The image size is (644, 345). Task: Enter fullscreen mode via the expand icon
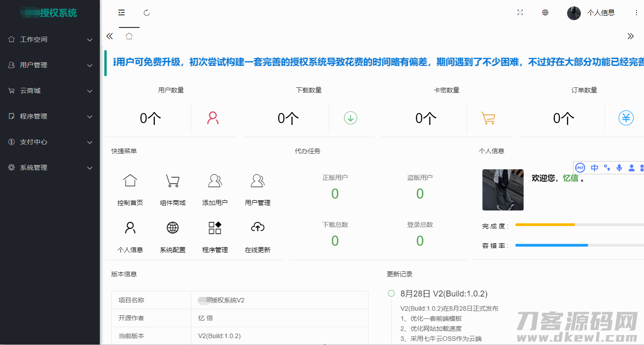[x=520, y=13]
